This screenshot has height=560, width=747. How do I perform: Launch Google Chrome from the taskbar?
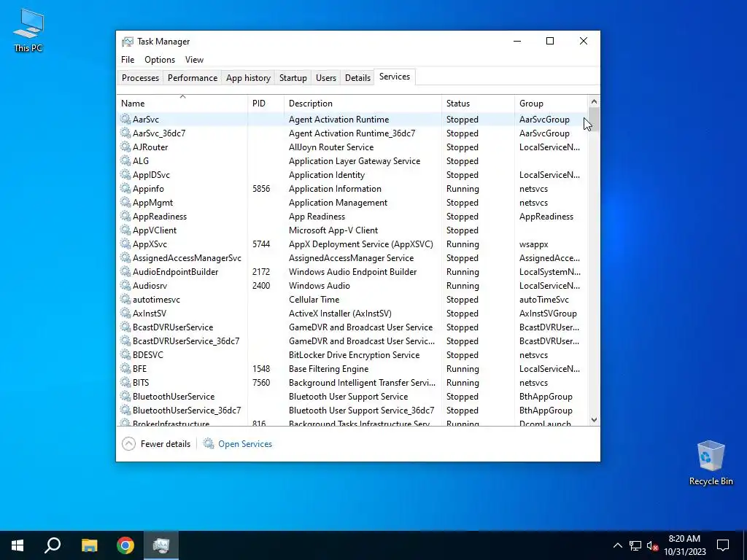coord(125,545)
